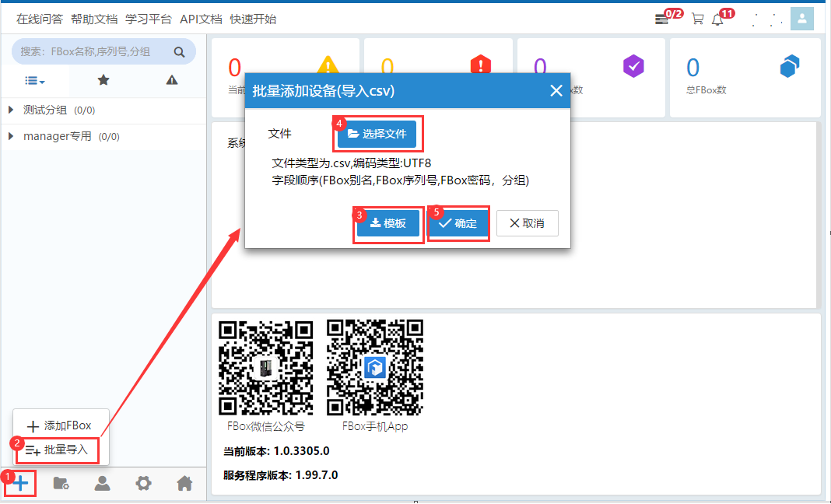
Task: Open settings via the gear icon
Action: 143,484
